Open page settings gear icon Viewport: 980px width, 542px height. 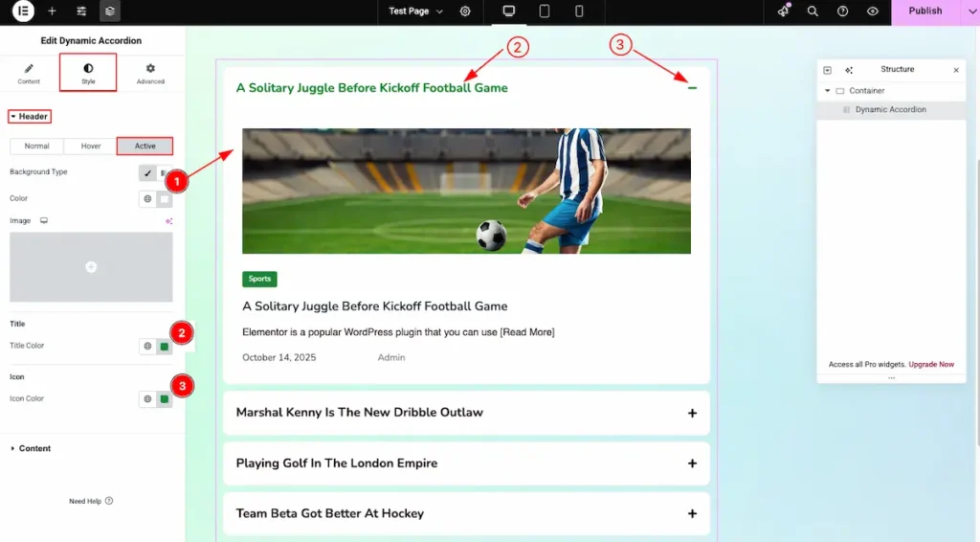tap(465, 11)
